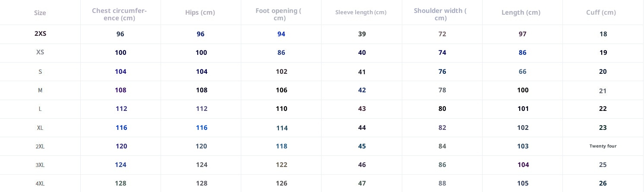
Task: Click the Cuff (cm) column header
Action: [x=601, y=13]
